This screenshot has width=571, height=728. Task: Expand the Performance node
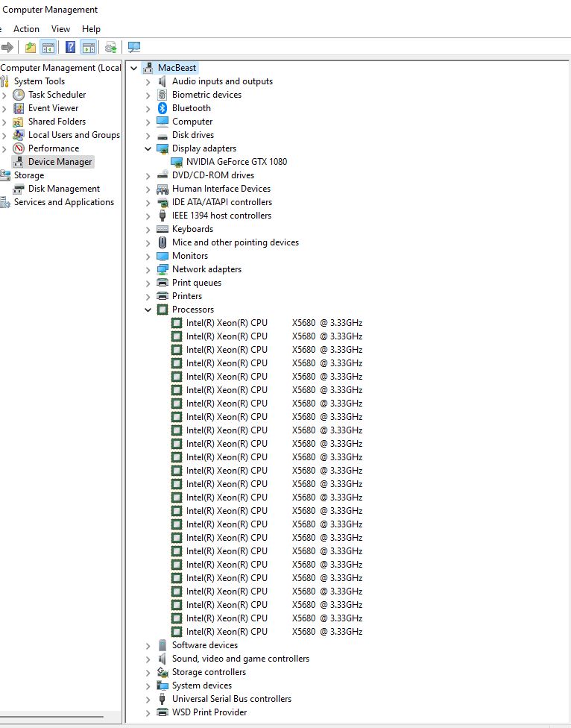[4, 149]
